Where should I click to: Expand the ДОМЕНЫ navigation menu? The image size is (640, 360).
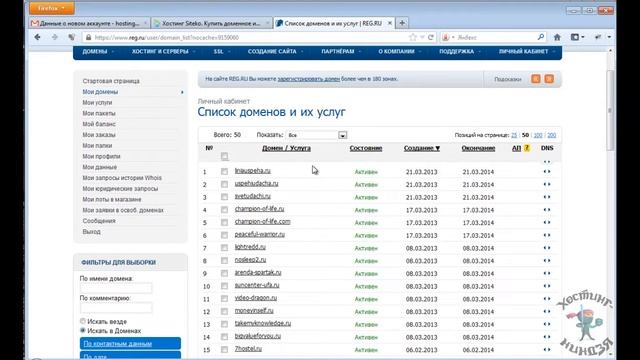(x=98, y=51)
